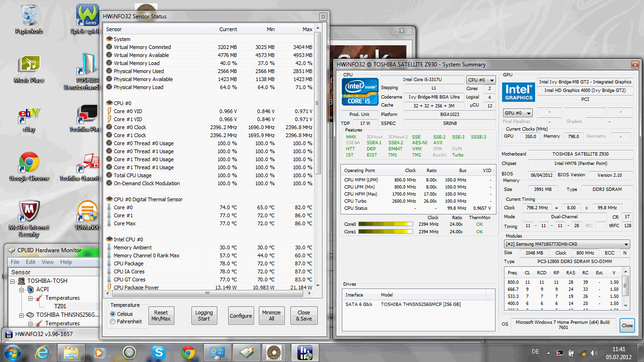This screenshot has height=362, width=644.
Task: Switch to Chrome in the taskbar
Action: point(188,353)
